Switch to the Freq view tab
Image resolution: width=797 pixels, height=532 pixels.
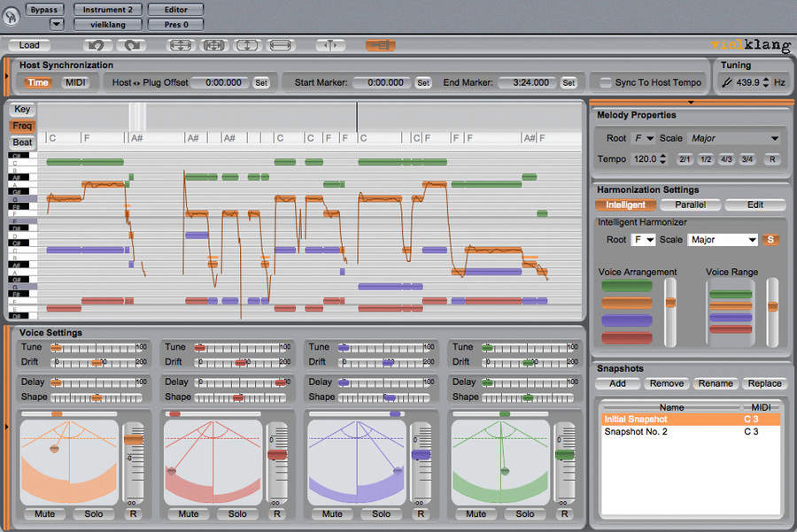[x=22, y=126]
